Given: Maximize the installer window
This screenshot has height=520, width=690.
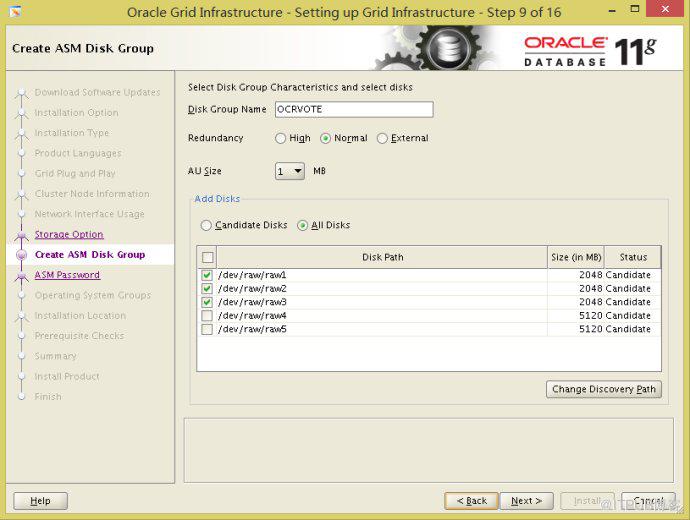Looking at the screenshot, I should click(x=635, y=10).
